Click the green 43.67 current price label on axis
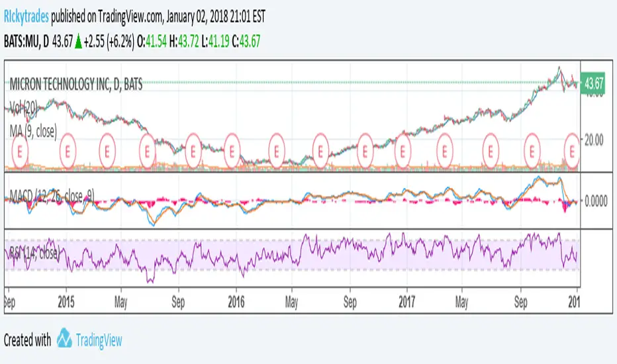The image size is (617, 364). (x=593, y=83)
